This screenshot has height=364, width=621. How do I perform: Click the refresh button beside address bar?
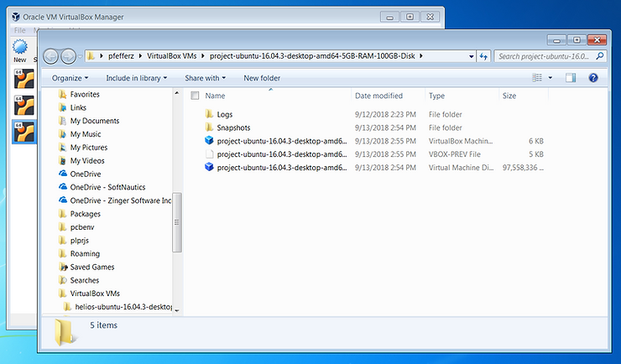point(483,56)
